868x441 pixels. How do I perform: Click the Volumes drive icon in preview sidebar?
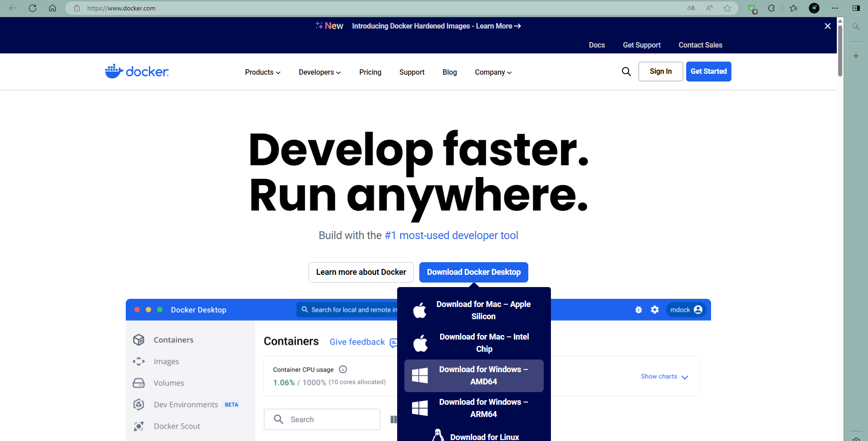point(139,383)
